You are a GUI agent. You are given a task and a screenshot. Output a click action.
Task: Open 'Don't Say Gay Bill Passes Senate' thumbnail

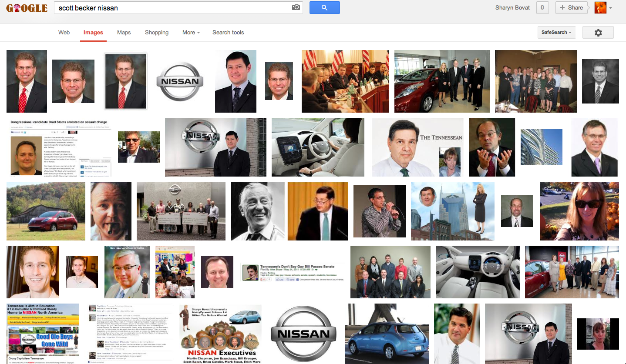pyautogui.click(x=293, y=272)
